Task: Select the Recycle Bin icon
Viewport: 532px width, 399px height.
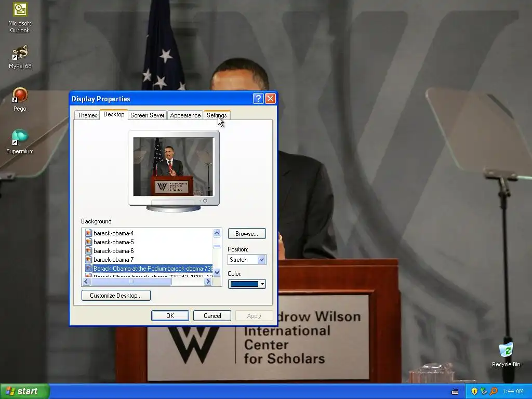Action: click(x=506, y=355)
